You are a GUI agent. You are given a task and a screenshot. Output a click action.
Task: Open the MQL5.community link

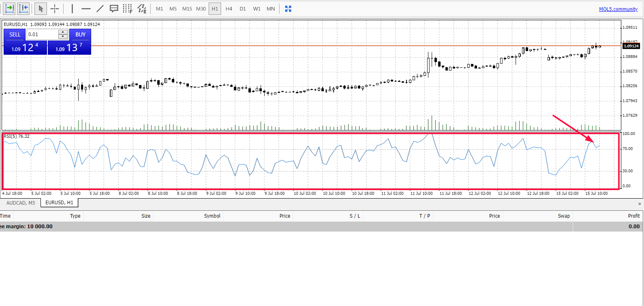[x=618, y=9]
